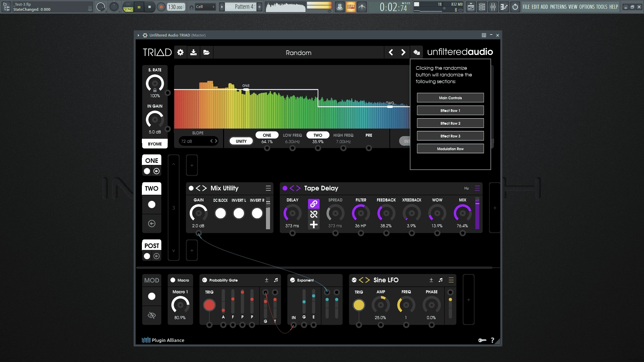
Task: Open FL Studio Cell snap dropdown
Action: click(205, 7)
